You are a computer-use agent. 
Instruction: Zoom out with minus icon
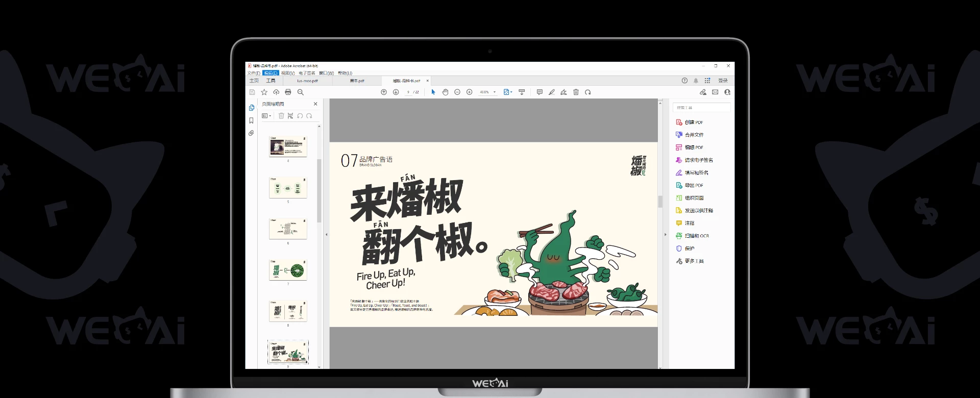pyautogui.click(x=457, y=92)
